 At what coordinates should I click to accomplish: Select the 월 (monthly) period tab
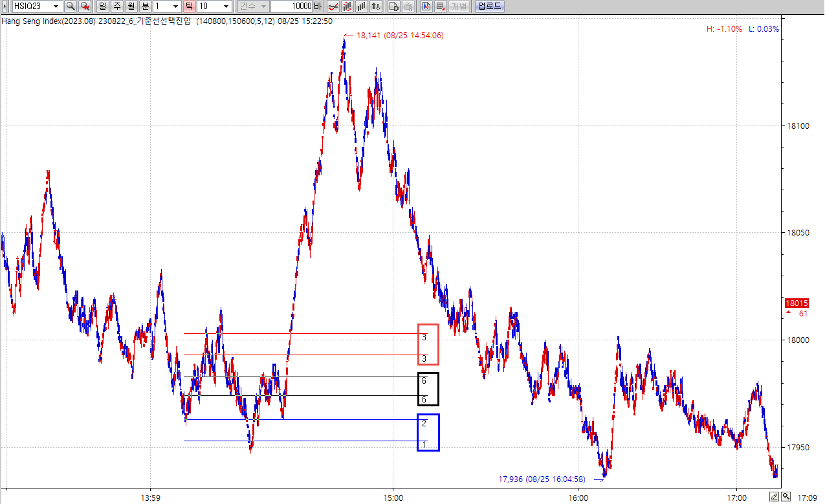(x=131, y=6)
